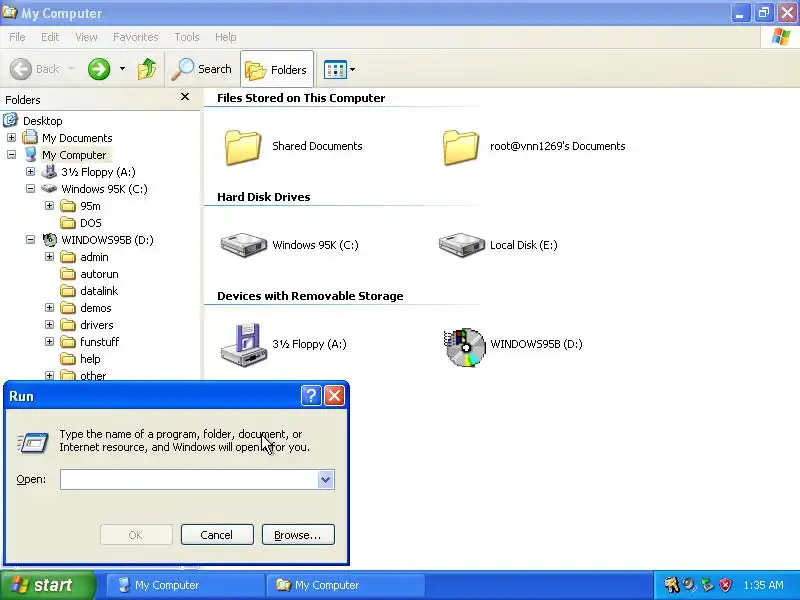
Task: Select Windows 95K (C:) drive icon in main pane
Action: (x=243, y=245)
